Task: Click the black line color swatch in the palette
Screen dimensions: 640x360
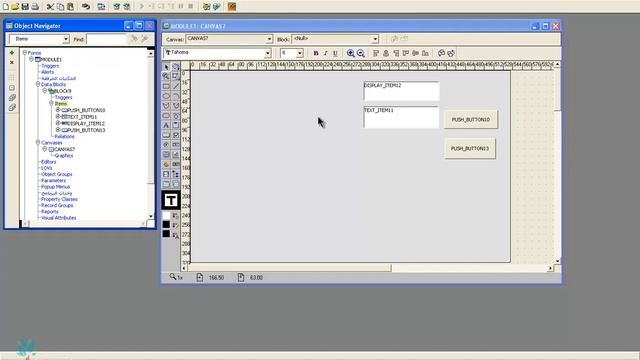Action: [x=166, y=224]
